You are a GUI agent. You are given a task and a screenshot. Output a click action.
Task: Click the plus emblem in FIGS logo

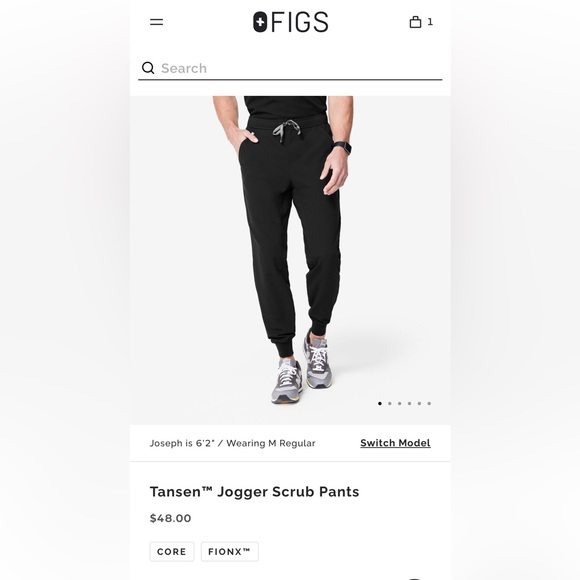coord(260,22)
